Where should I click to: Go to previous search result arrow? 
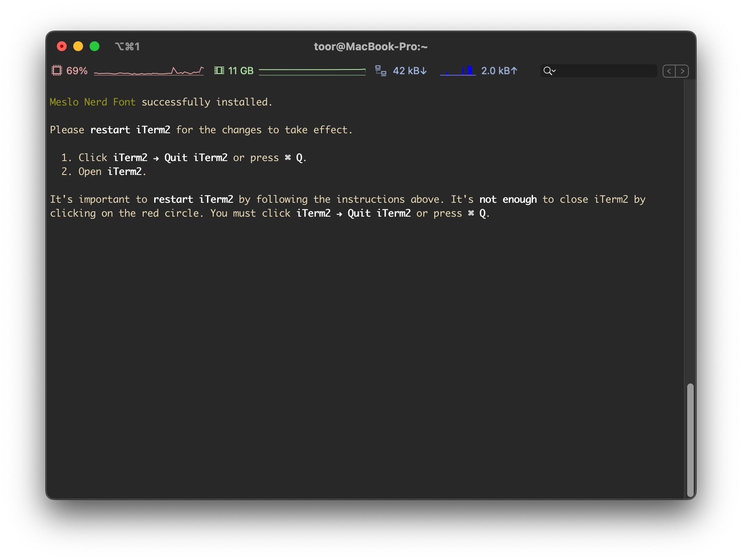pyautogui.click(x=669, y=71)
